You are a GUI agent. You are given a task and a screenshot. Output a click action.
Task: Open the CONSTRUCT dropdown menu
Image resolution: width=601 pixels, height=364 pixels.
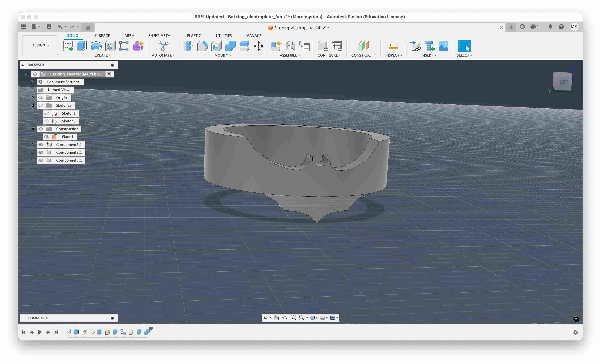coord(363,55)
